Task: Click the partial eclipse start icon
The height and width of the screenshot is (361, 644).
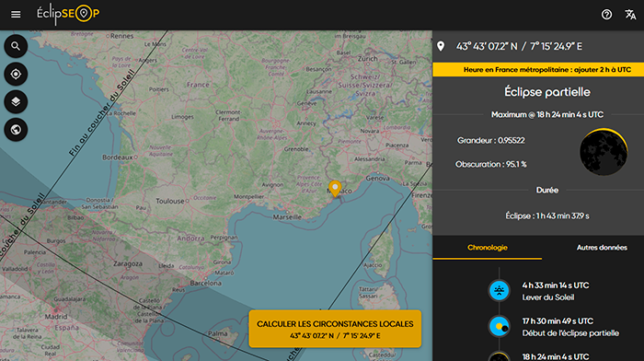Action: (x=499, y=326)
